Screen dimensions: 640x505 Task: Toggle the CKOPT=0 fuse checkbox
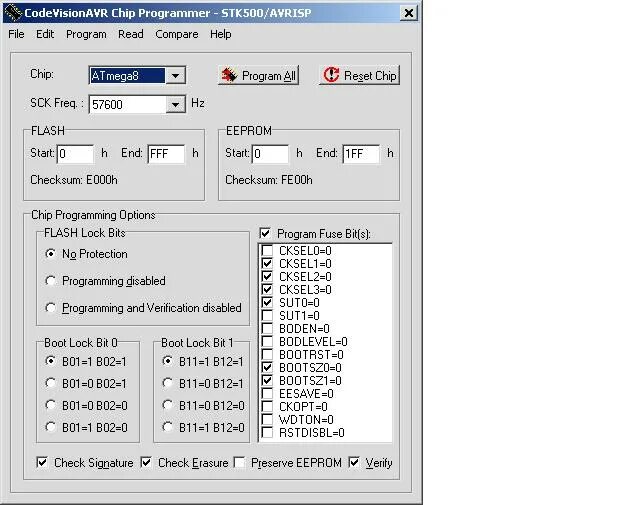267,407
